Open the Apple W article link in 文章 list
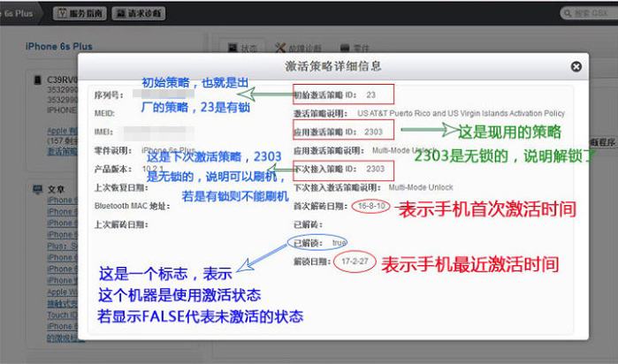The width and height of the screenshot is (618, 364). click(x=62, y=292)
